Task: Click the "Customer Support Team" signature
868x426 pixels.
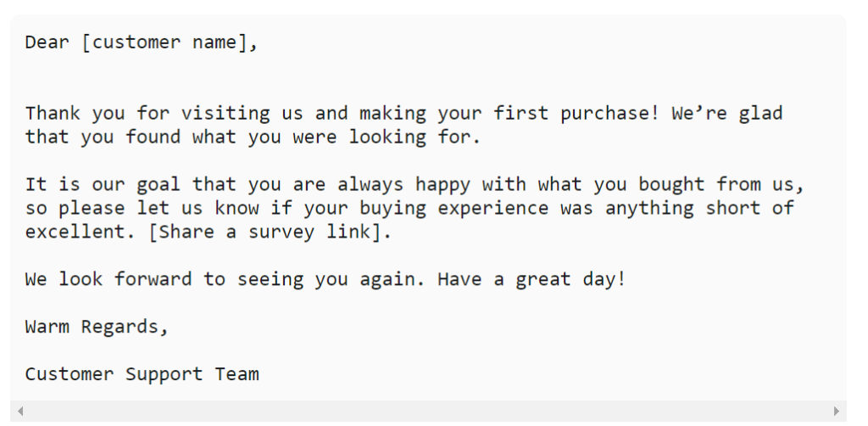Action: point(142,374)
